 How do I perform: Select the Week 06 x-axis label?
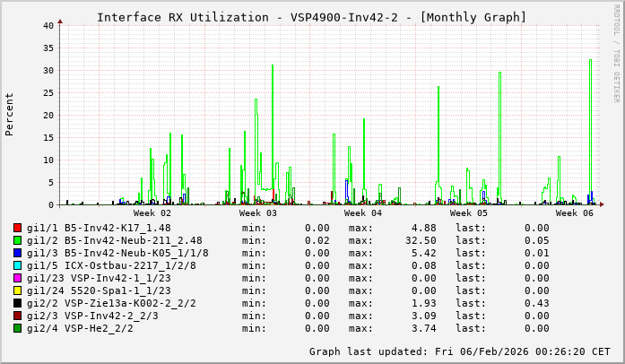(x=575, y=213)
